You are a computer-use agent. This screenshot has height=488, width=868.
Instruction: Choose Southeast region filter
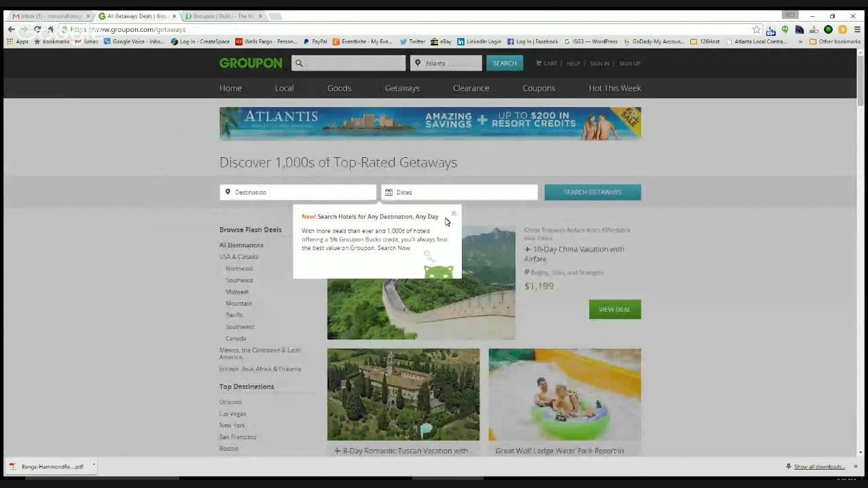click(239, 280)
